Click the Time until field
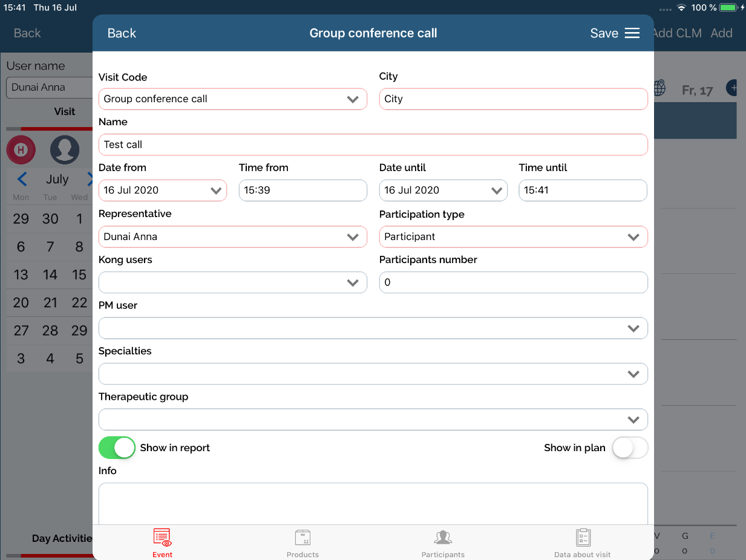This screenshot has height=560, width=746. 583,190
